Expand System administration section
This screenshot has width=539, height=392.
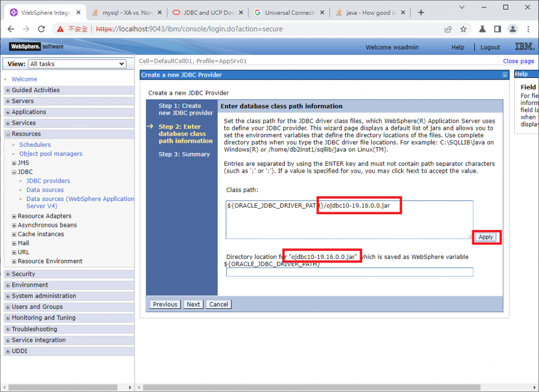point(8,296)
